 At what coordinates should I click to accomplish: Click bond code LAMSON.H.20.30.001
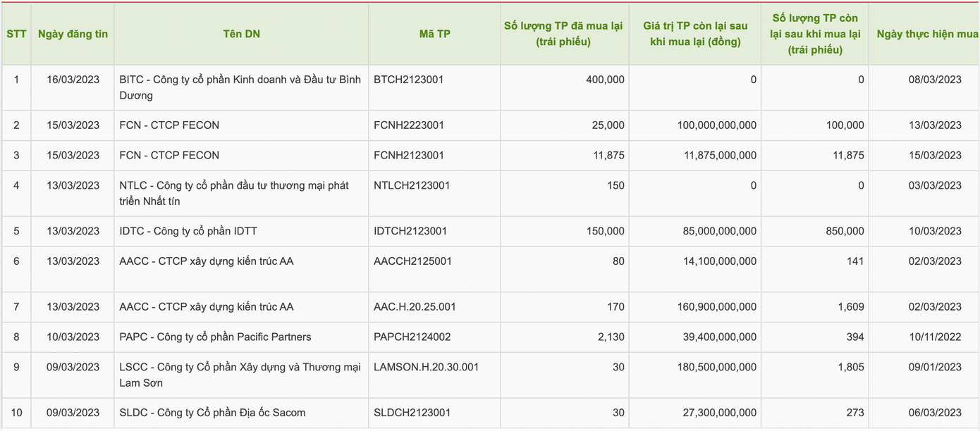(x=426, y=368)
